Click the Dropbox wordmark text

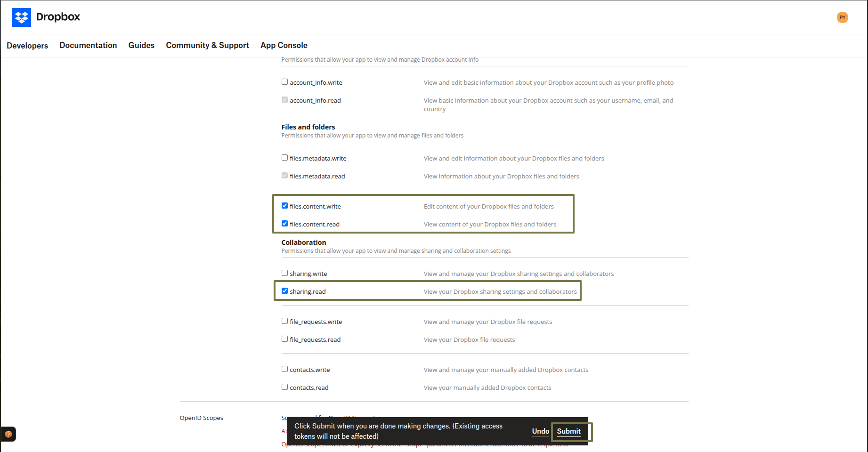point(58,17)
